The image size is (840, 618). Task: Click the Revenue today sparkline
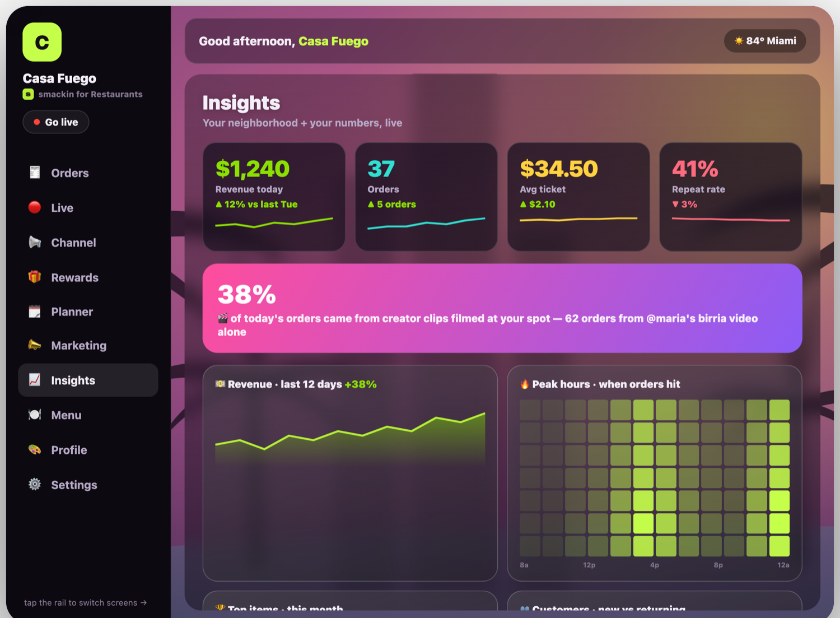(274, 222)
